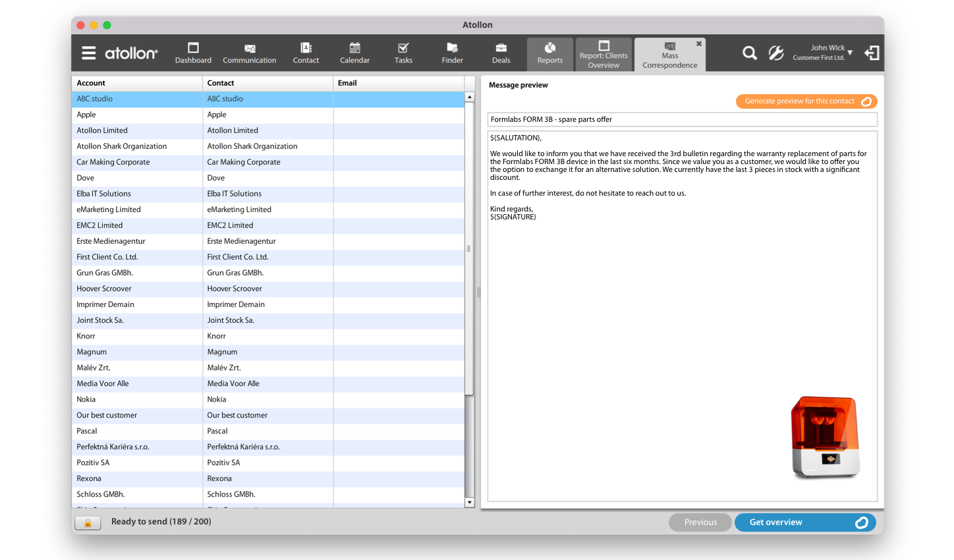Screen dimensions: 954x560
Task: Open the Deals module
Action: [x=501, y=53]
